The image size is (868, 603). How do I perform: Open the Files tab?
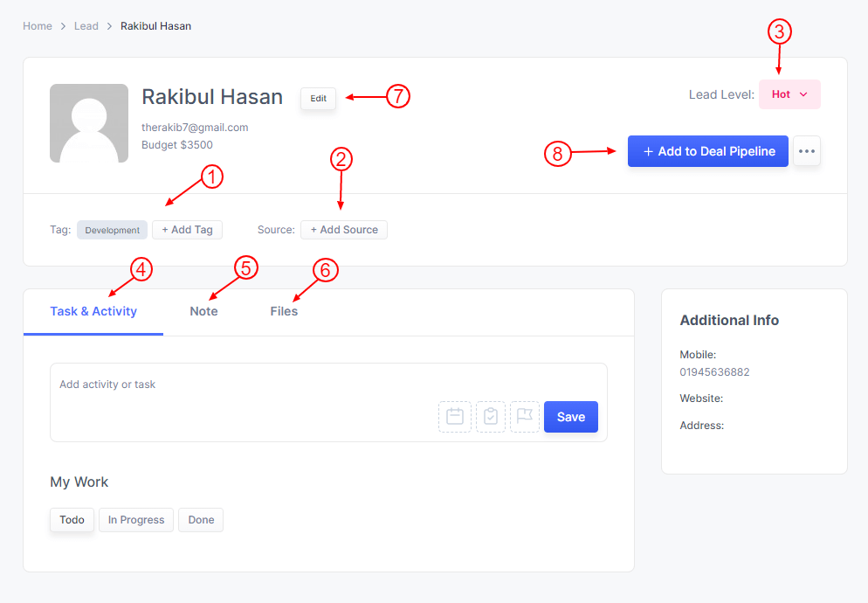284,311
